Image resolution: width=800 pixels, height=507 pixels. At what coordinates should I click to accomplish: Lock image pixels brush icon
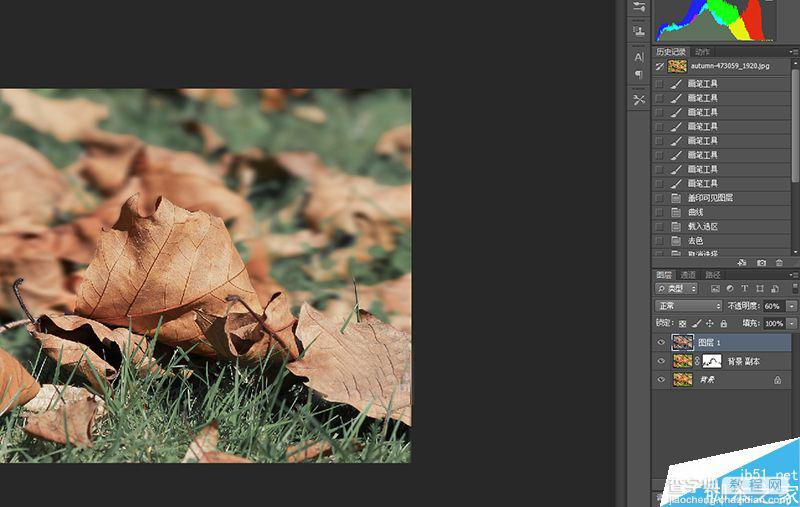click(696, 323)
